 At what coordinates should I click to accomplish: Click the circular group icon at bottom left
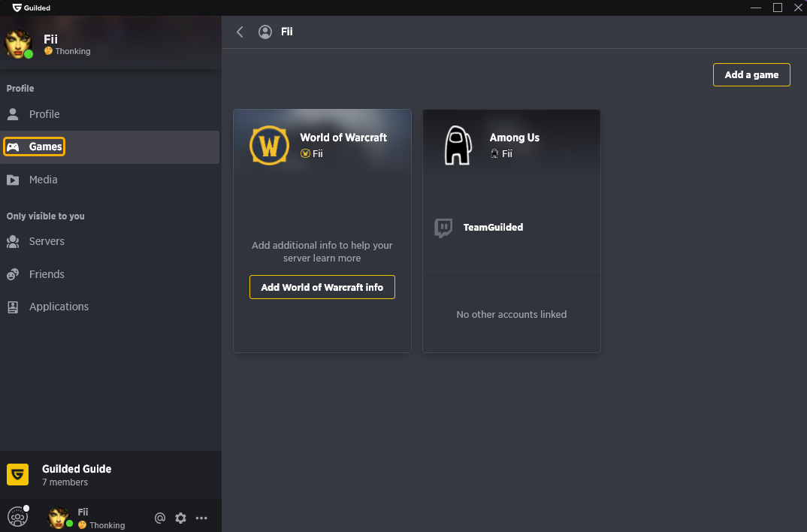pos(17,516)
